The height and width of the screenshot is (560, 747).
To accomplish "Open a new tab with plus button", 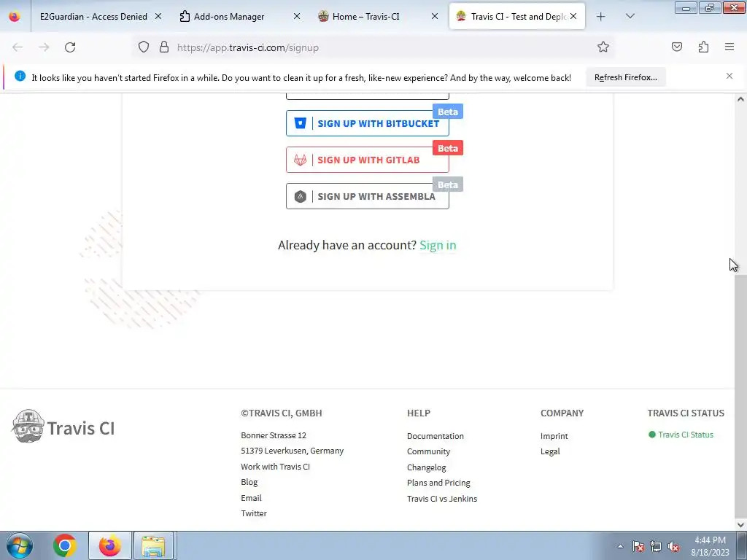I will click(601, 17).
